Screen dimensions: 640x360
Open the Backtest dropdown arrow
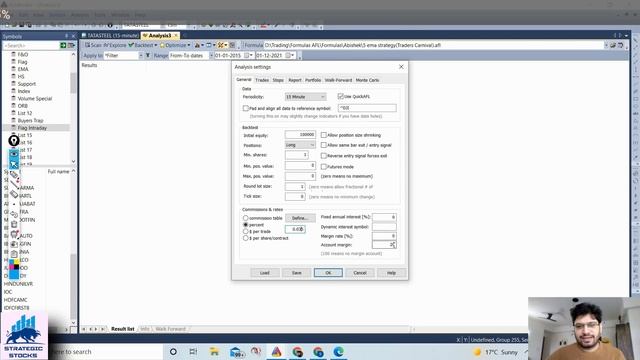tap(156, 45)
